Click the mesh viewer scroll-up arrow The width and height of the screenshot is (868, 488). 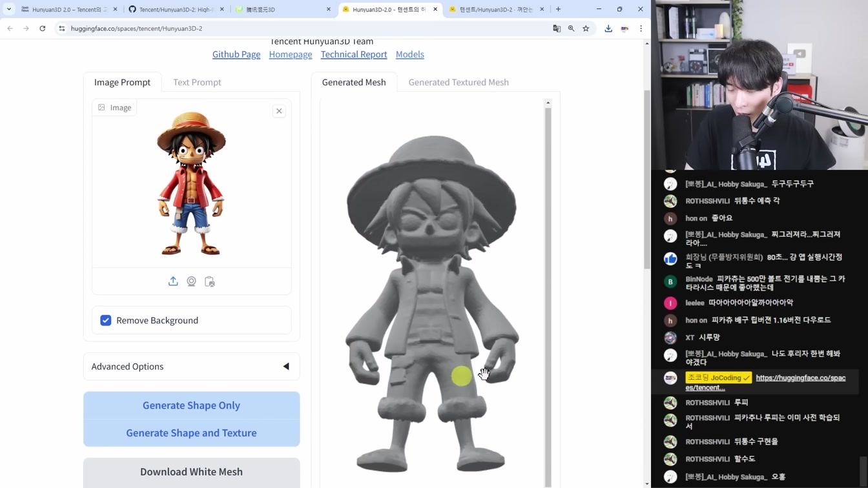coord(548,103)
